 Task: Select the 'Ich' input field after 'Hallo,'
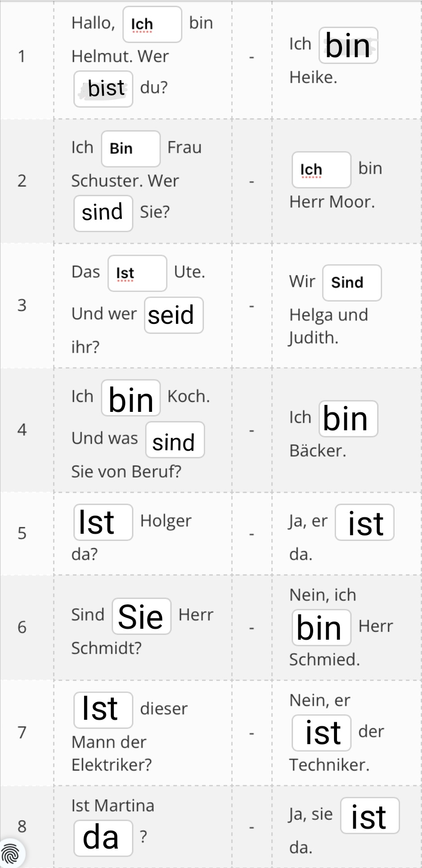tap(153, 24)
